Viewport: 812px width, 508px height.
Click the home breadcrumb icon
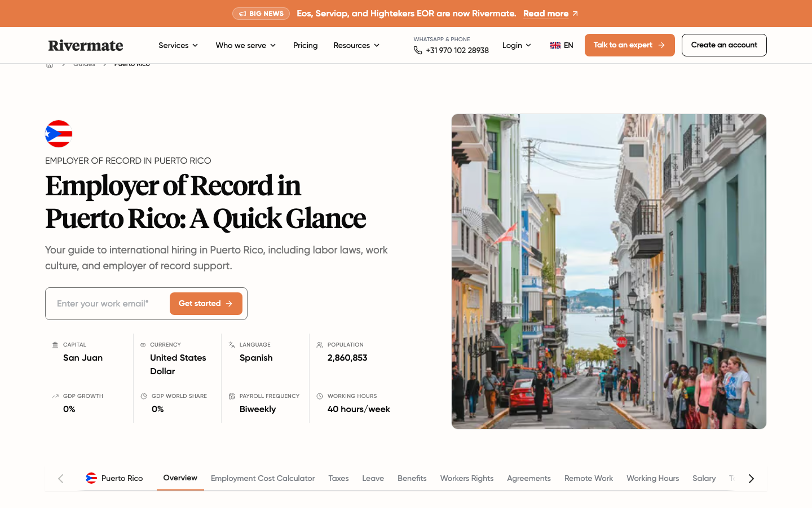50,65
